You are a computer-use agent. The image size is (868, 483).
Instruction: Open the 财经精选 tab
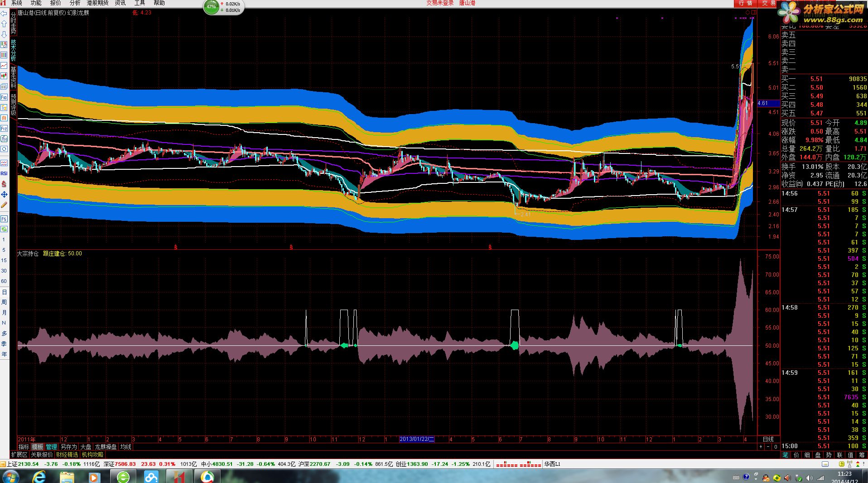[x=67, y=454]
